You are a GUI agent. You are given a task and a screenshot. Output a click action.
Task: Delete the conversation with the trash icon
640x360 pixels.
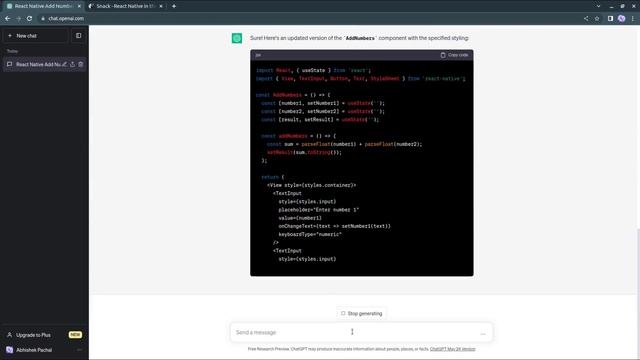click(81, 64)
